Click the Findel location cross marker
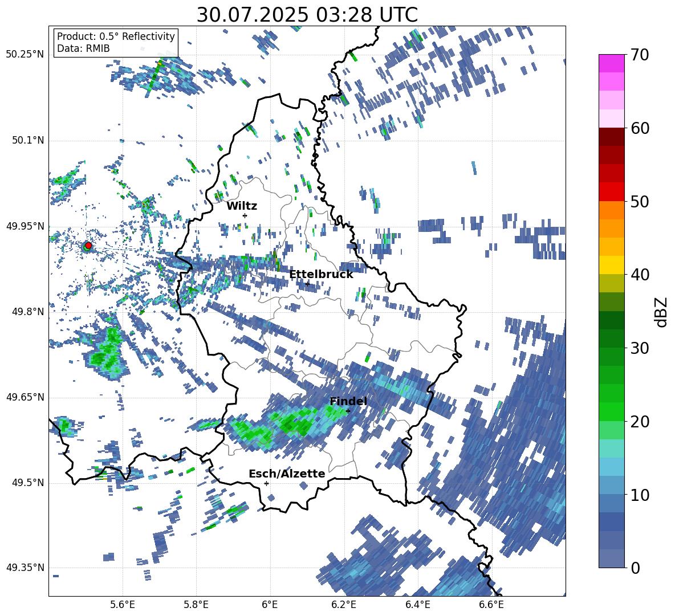The height and width of the screenshot is (616, 675). point(348,411)
